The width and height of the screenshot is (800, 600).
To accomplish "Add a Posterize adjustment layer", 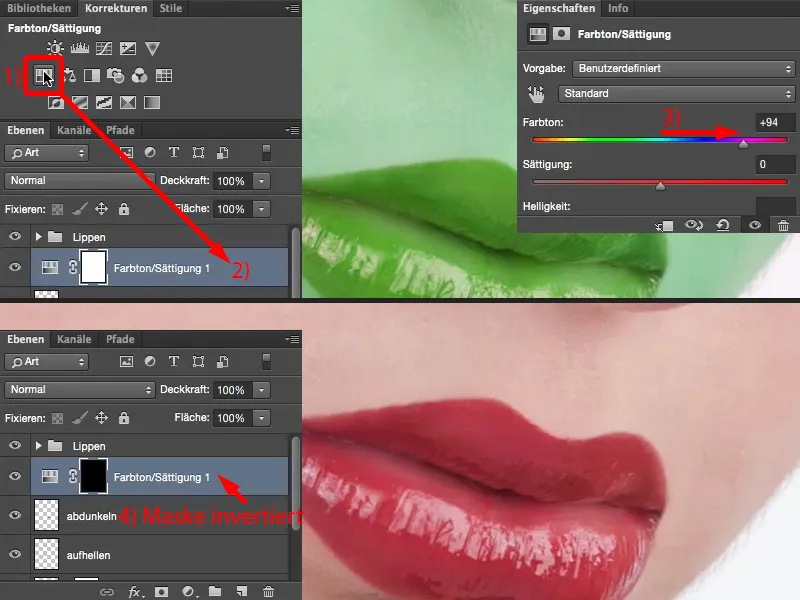I will click(80, 103).
